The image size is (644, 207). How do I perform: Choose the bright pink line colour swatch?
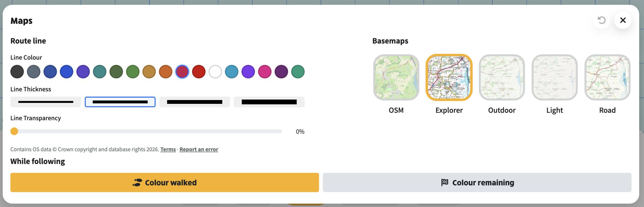[x=265, y=72]
